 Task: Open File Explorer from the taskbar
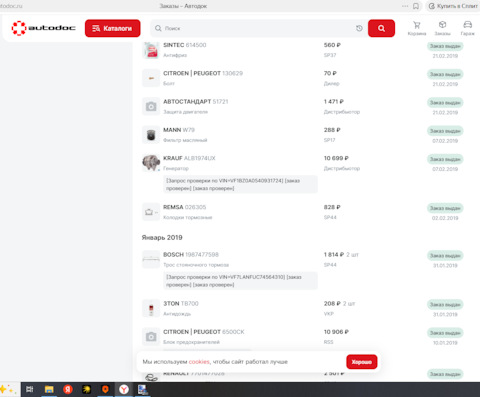(x=49, y=389)
